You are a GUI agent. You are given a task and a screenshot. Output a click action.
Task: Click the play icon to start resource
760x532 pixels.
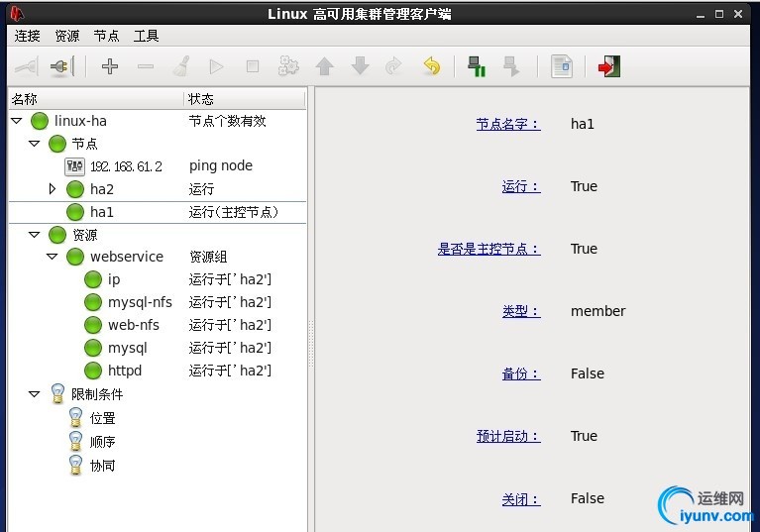[x=216, y=66]
